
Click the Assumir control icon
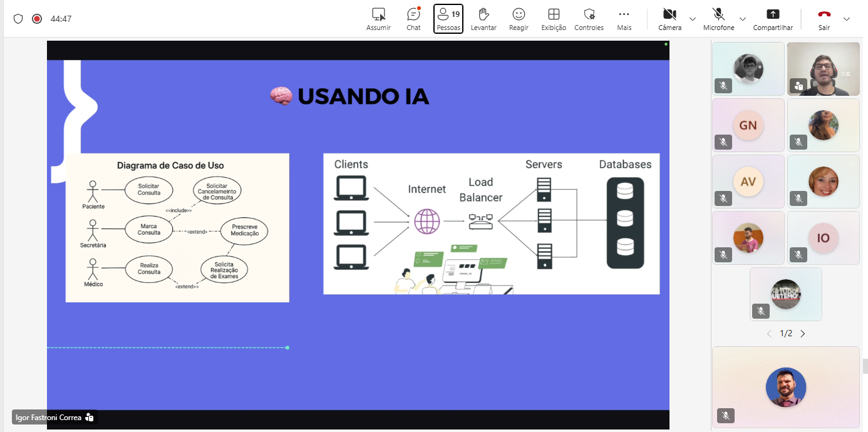[x=378, y=18]
